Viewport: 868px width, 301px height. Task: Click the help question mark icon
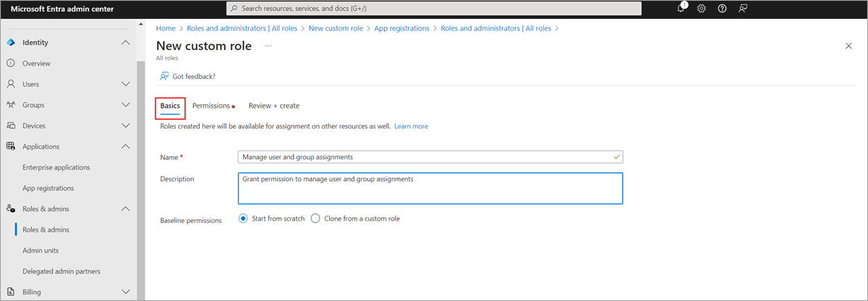pos(722,9)
